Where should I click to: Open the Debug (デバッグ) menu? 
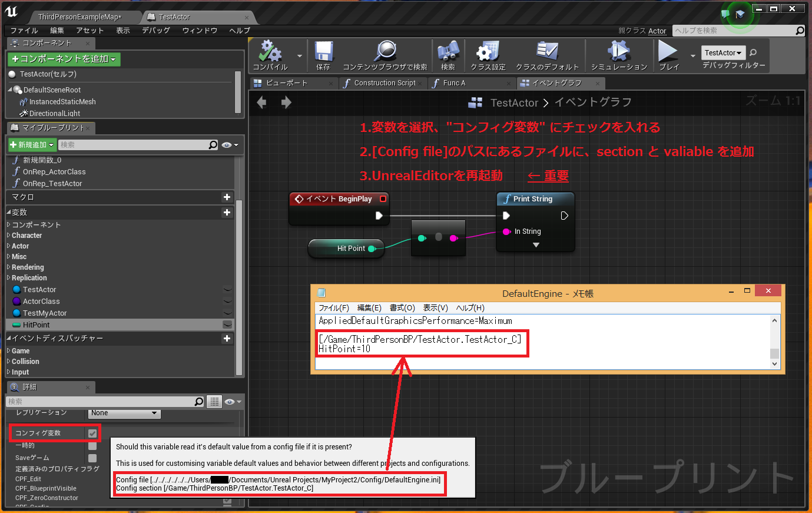point(156,31)
